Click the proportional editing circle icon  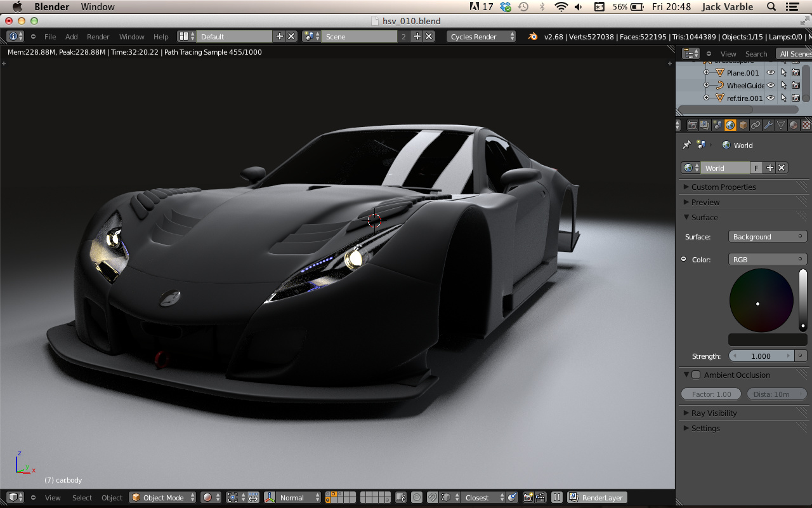[x=417, y=498]
